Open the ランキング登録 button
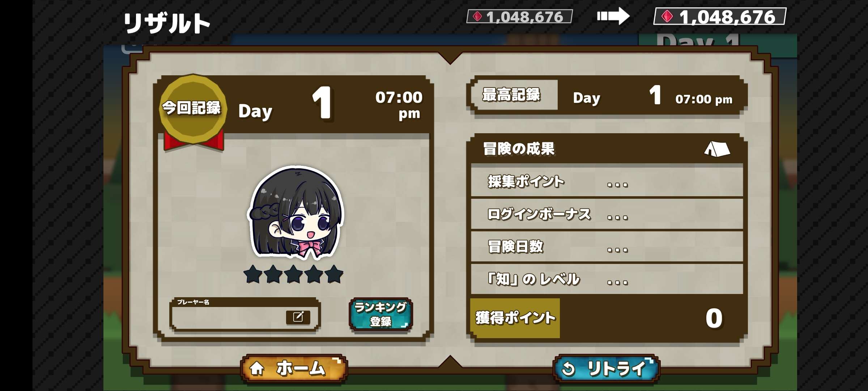The image size is (868, 391). click(380, 314)
